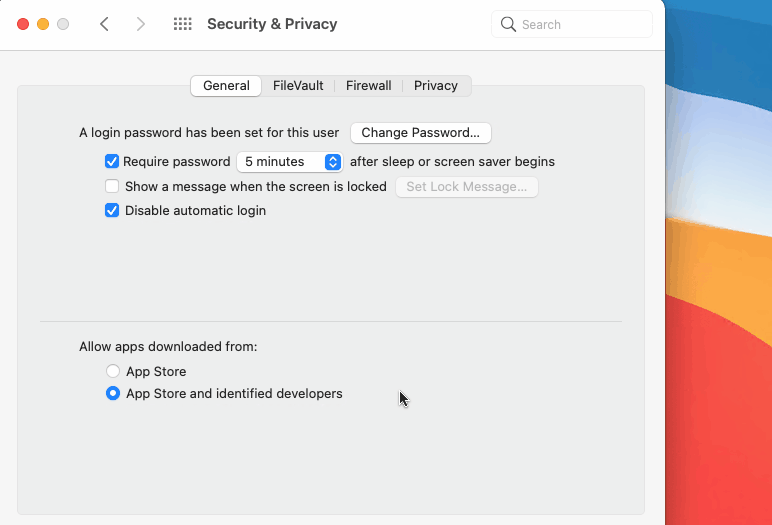Viewport: 772px width, 525px height.
Task: Click the forward chevron arrow
Action: coord(141,24)
